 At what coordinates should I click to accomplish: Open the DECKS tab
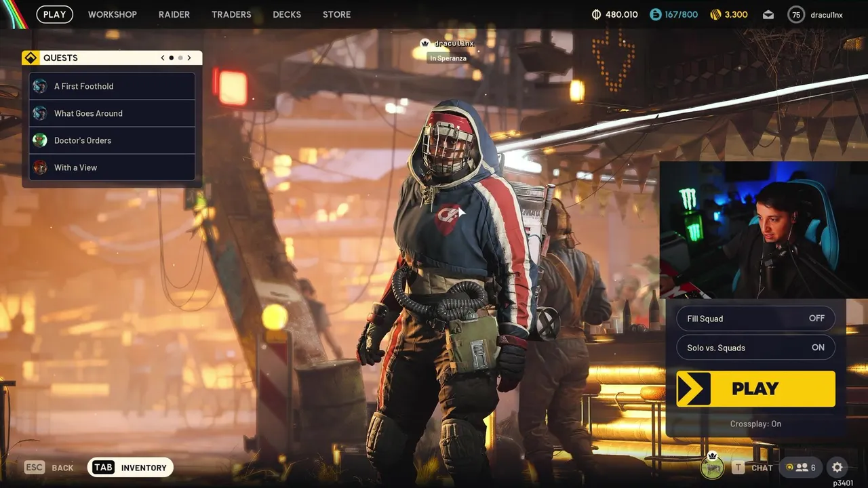pyautogui.click(x=287, y=14)
